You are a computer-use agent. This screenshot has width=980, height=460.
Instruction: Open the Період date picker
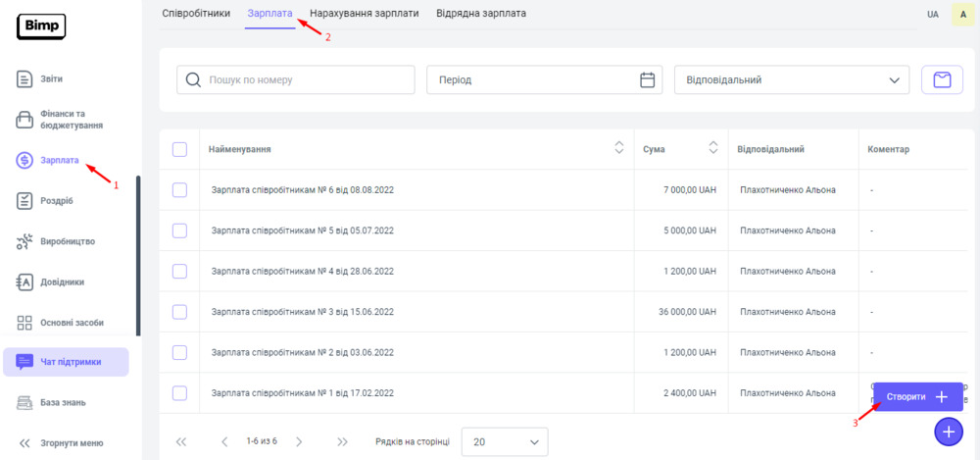pyautogui.click(x=541, y=80)
